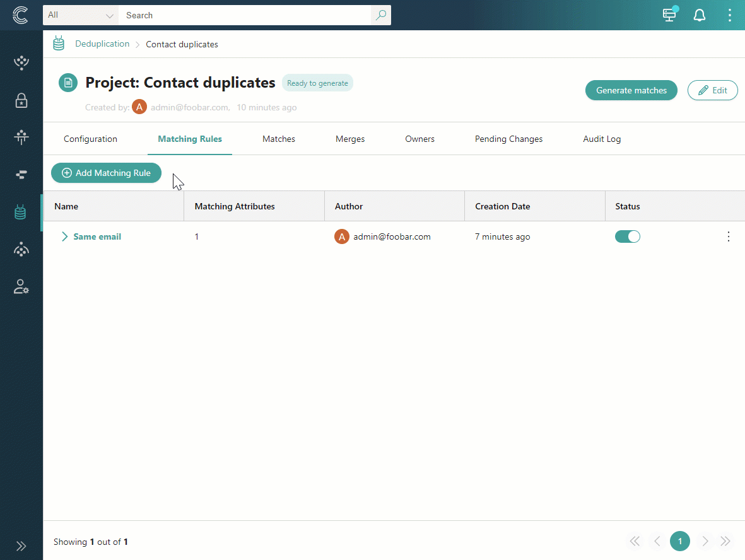Open the All search filter dropdown
Image resolution: width=745 pixels, height=560 pixels.
(81, 15)
